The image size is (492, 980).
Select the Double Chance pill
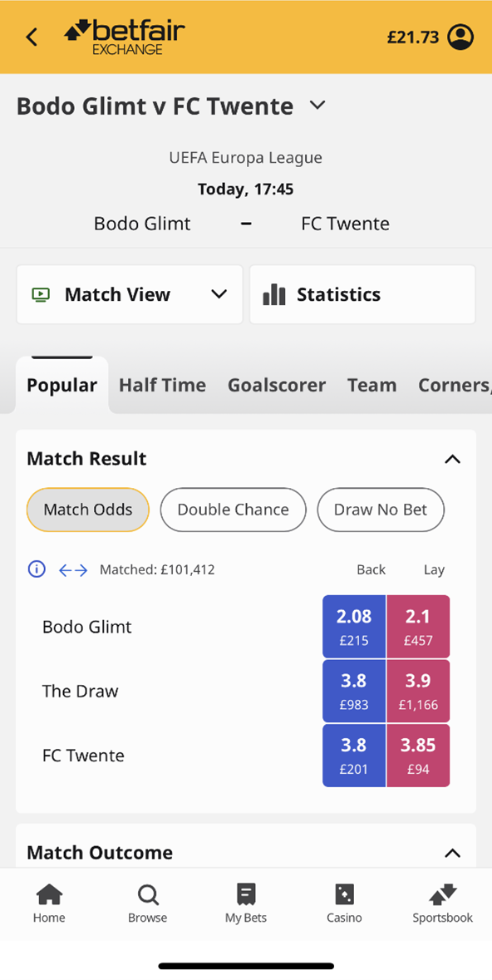coord(234,510)
